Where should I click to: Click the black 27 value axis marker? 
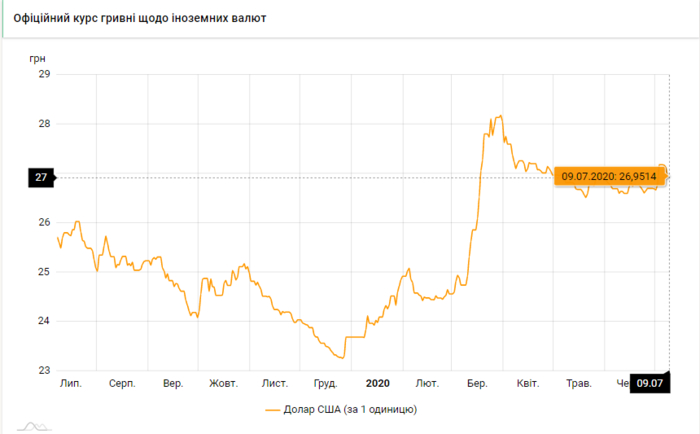pyautogui.click(x=41, y=177)
